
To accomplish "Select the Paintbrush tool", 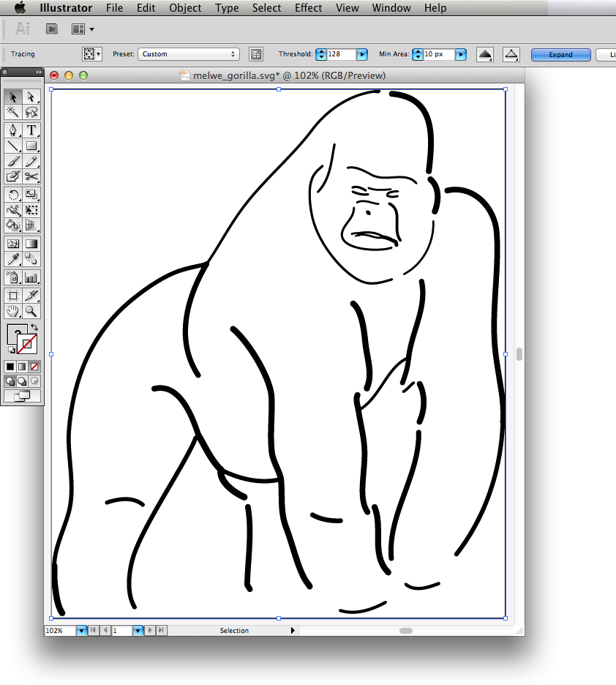I will click(x=12, y=161).
